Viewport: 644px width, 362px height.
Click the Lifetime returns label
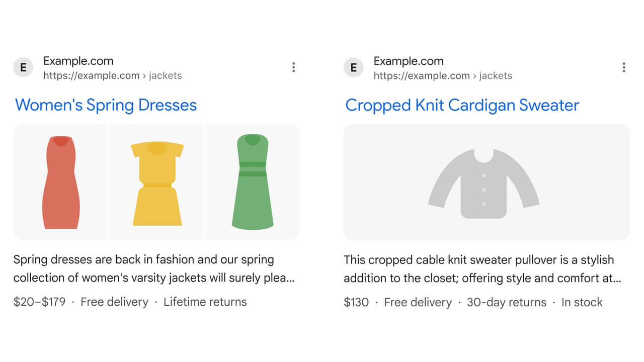pyautogui.click(x=205, y=302)
